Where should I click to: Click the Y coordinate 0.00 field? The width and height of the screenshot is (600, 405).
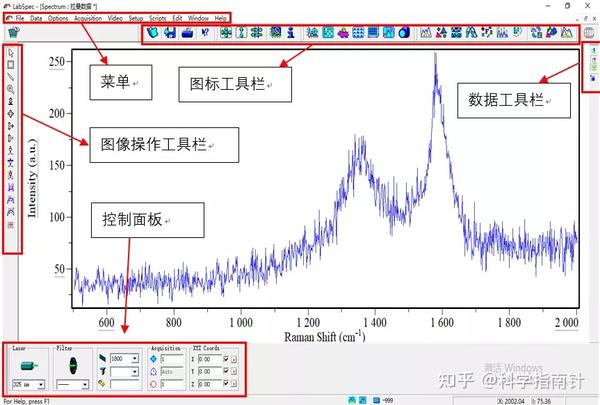[x=210, y=371]
